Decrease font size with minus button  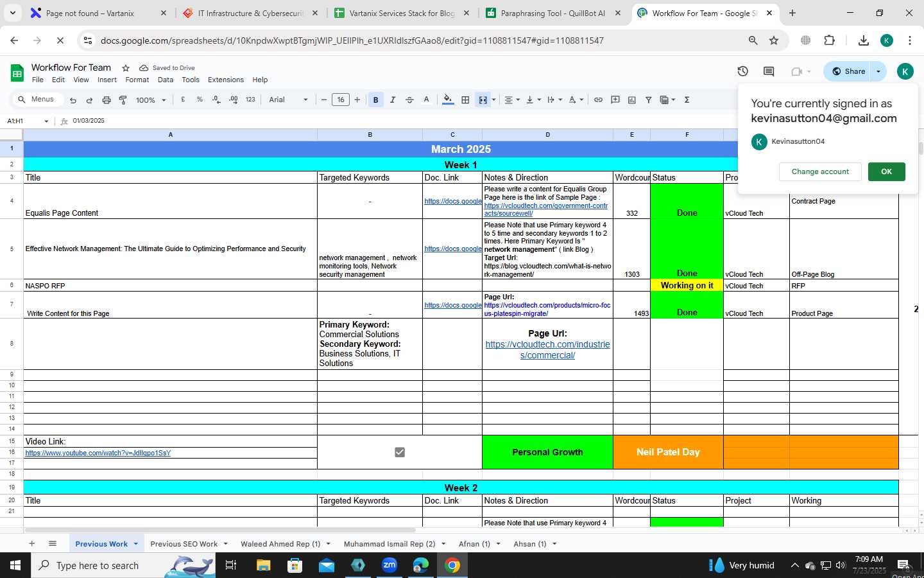[x=324, y=100]
